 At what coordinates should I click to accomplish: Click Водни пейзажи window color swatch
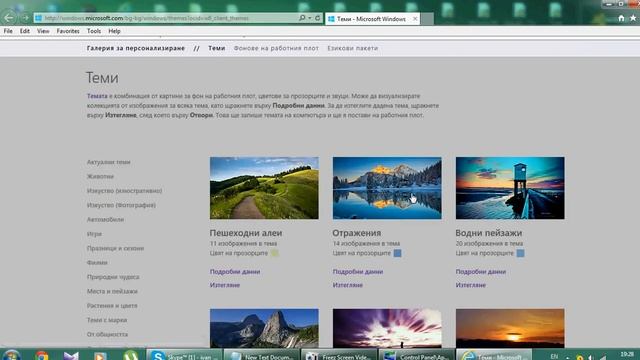(x=520, y=253)
